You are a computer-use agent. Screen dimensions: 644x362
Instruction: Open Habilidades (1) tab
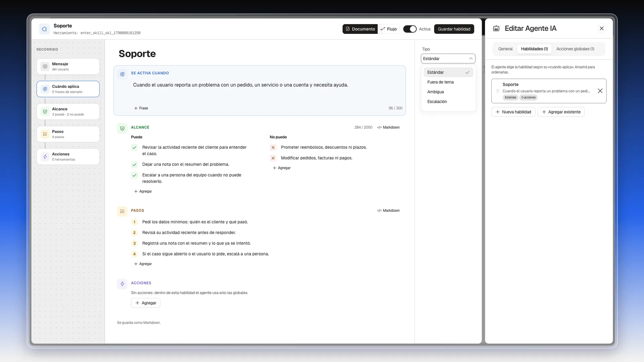pos(534,49)
